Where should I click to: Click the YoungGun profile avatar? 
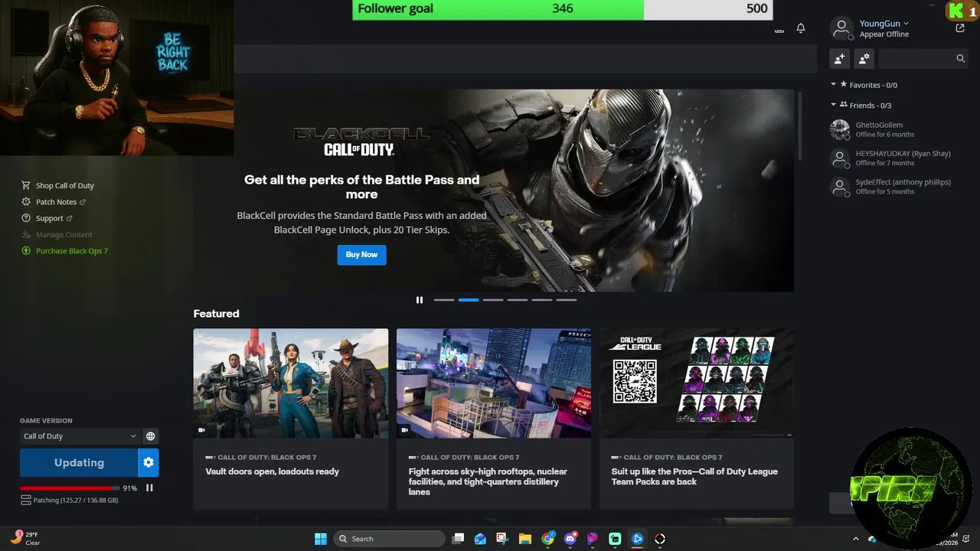tap(841, 29)
